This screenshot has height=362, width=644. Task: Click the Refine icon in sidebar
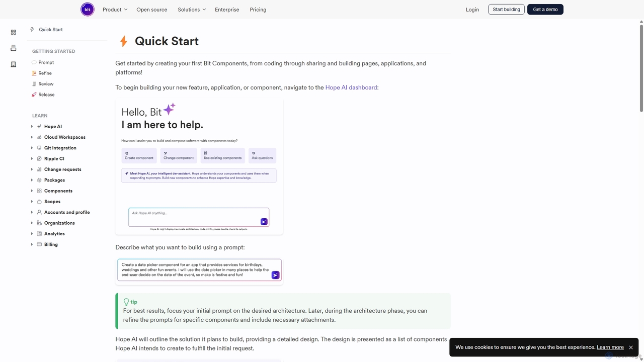(34, 73)
